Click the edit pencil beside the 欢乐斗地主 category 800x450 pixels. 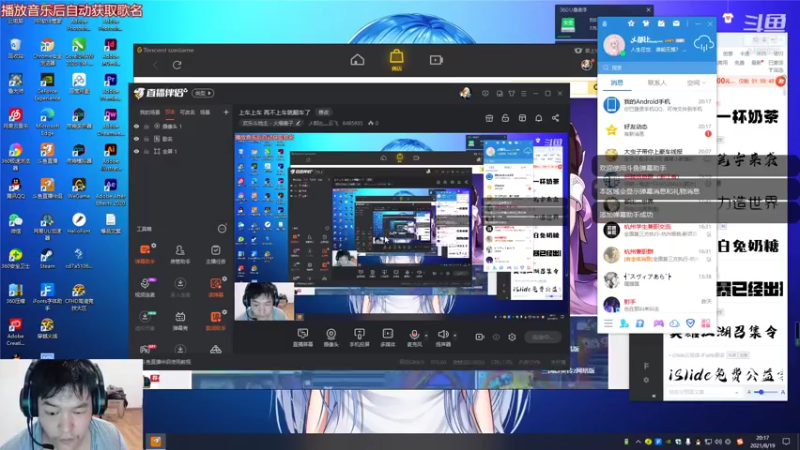[x=298, y=123]
